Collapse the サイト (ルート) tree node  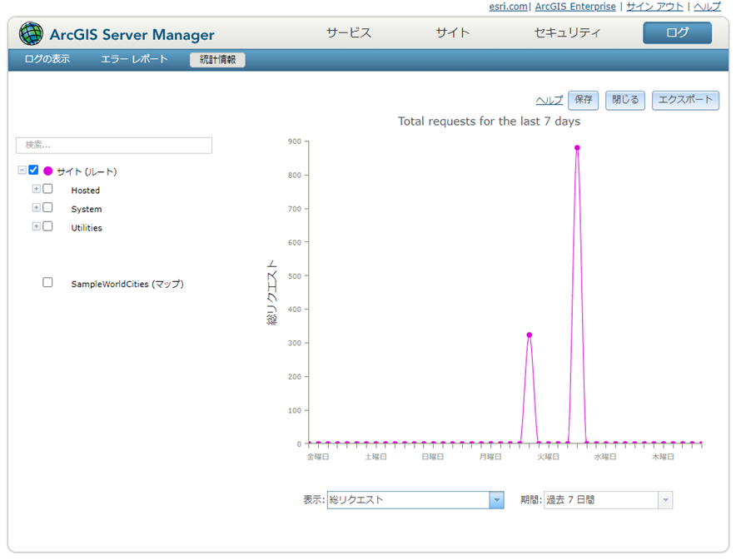[22, 170]
